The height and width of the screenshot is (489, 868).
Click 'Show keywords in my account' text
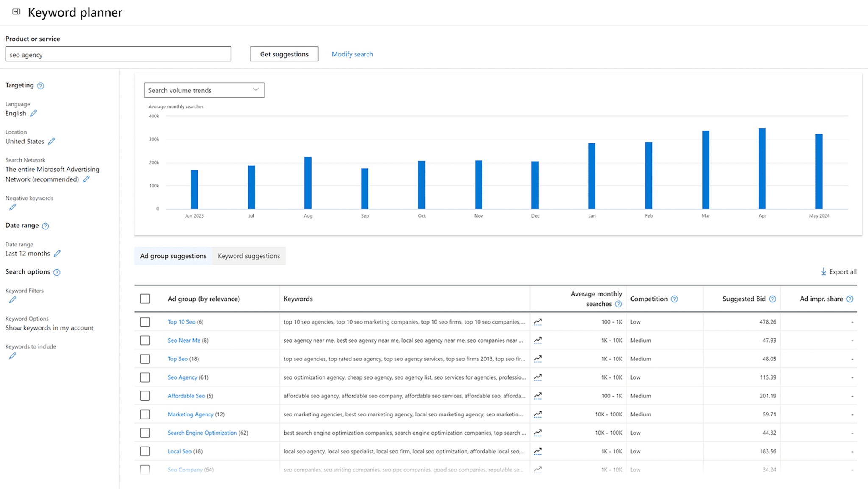click(x=50, y=328)
